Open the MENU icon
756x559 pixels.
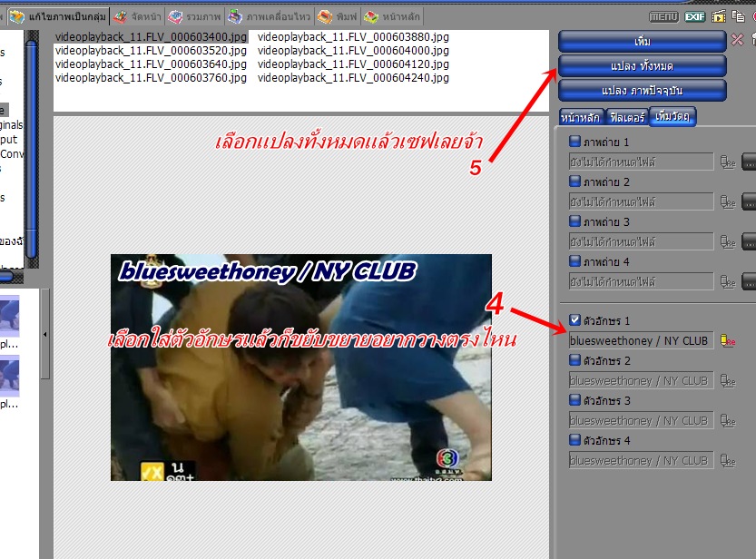[664, 17]
